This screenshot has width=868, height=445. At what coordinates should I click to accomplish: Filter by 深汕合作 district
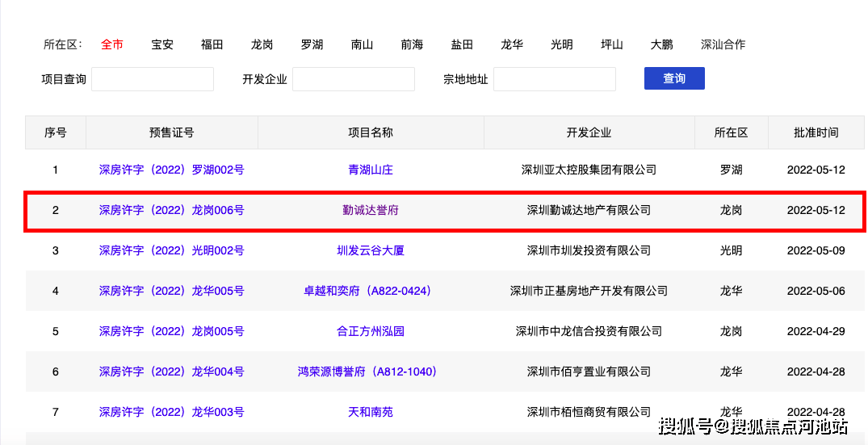coord(723,44)
